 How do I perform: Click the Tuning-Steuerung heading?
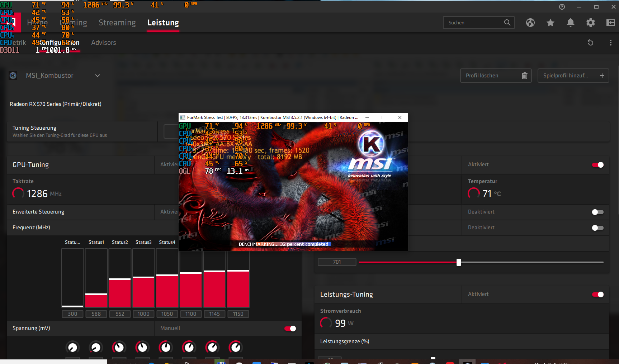tap(34, 128)
